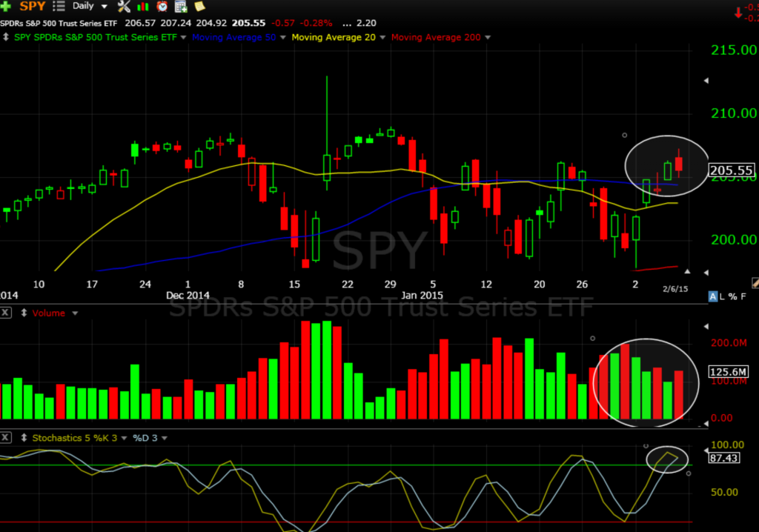Click the up triangle marker near 2/6/15
Screen dimensions: 759x532
[687, 272]
